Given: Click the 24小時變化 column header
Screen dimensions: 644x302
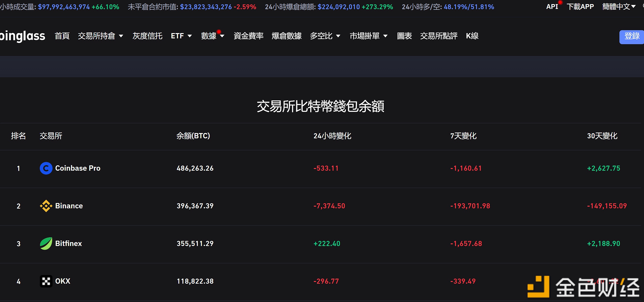Looking at the screenshot, I should coord(332,136).
